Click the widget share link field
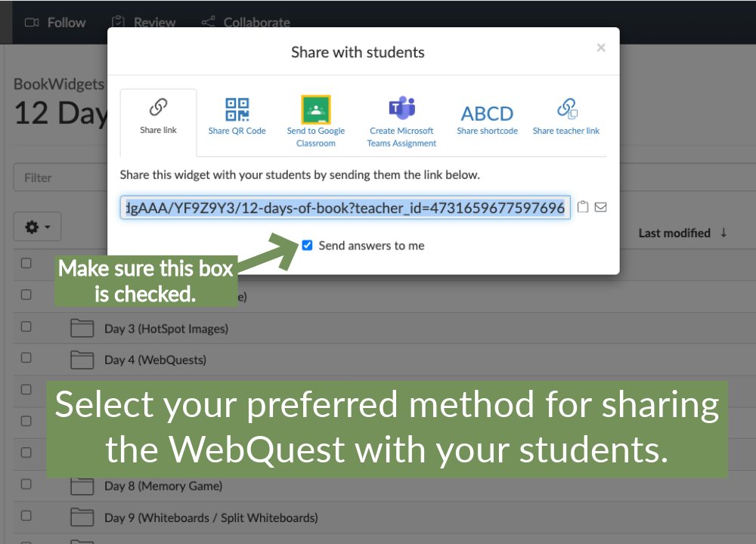Screen dimensions: 756x544 click(344, 207)
